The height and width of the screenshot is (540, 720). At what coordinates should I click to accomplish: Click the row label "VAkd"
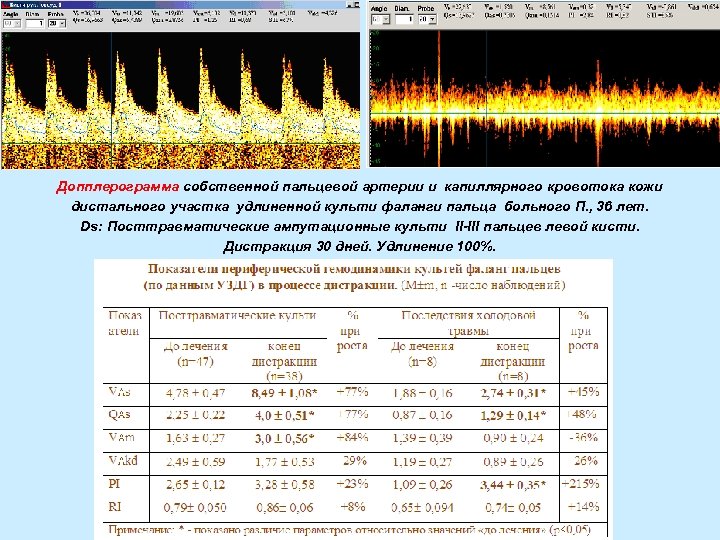pos(123,460)
